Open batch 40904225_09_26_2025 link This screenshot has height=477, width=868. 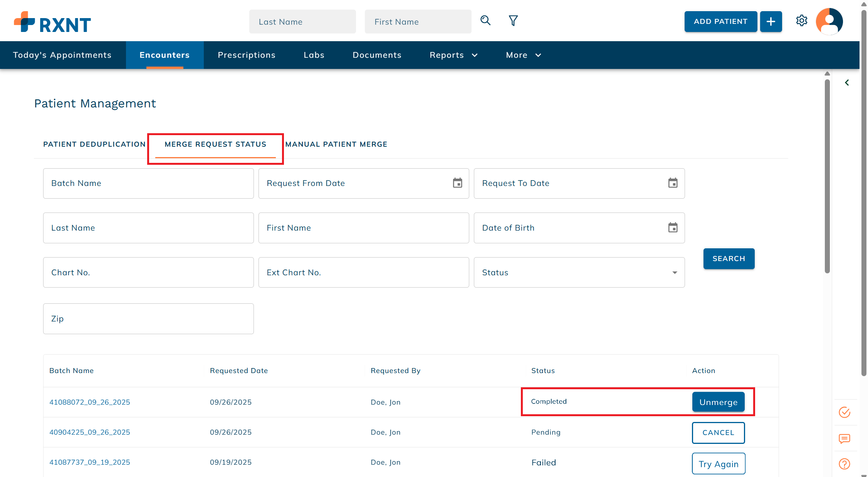[x=90, y=432]
